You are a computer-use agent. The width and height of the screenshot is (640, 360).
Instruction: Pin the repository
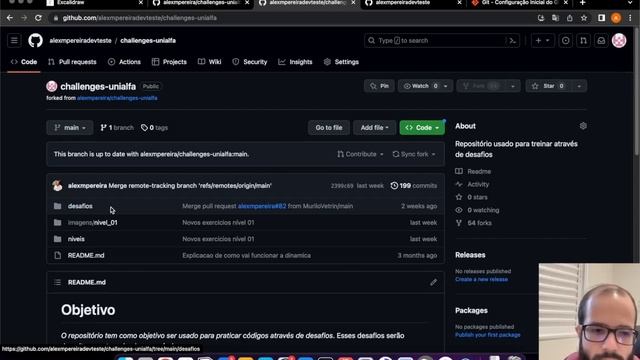click(x=379, y=86)
